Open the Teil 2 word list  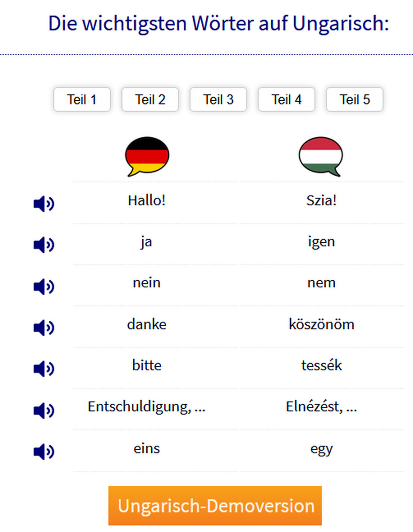click(150, 99)
